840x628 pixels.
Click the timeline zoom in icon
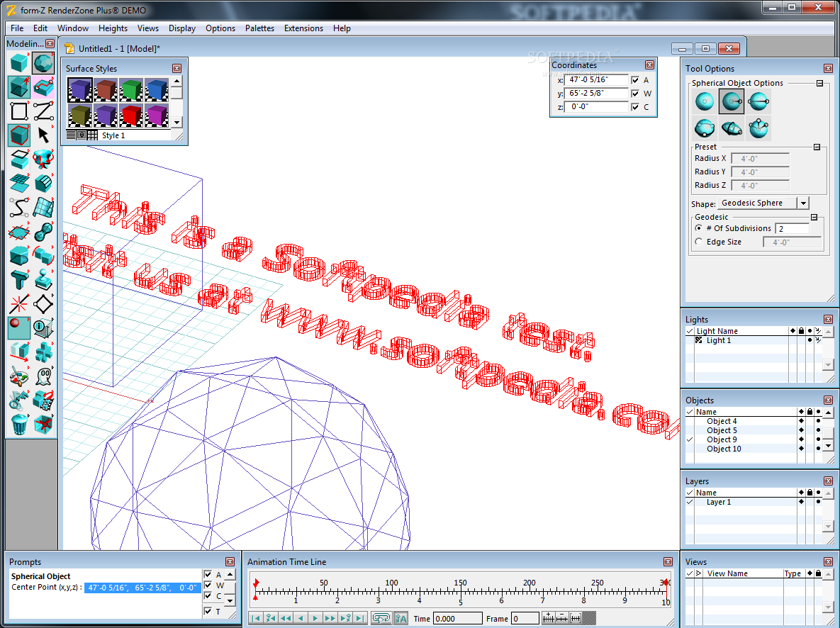click(548, 618)
